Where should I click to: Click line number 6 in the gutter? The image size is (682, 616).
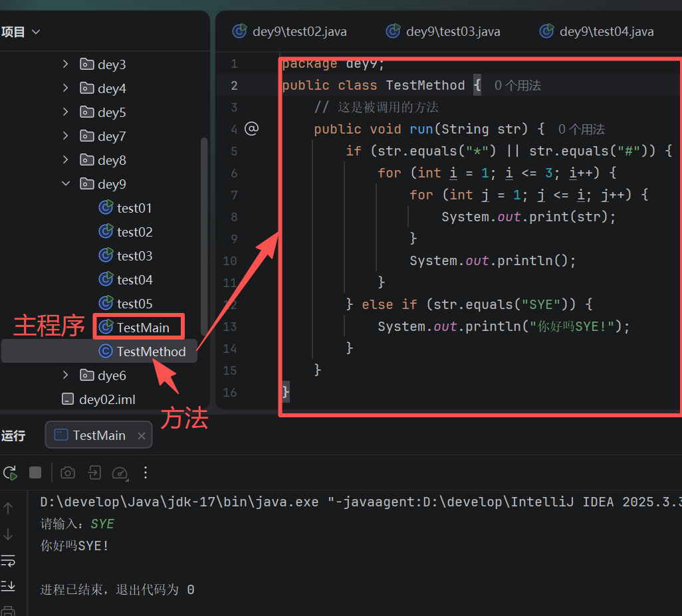234,173
